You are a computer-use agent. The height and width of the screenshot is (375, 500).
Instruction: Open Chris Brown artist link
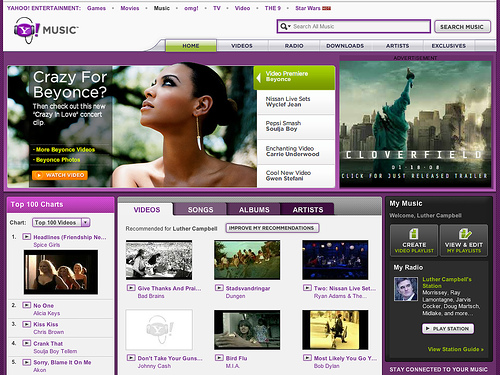pos(49,332)
